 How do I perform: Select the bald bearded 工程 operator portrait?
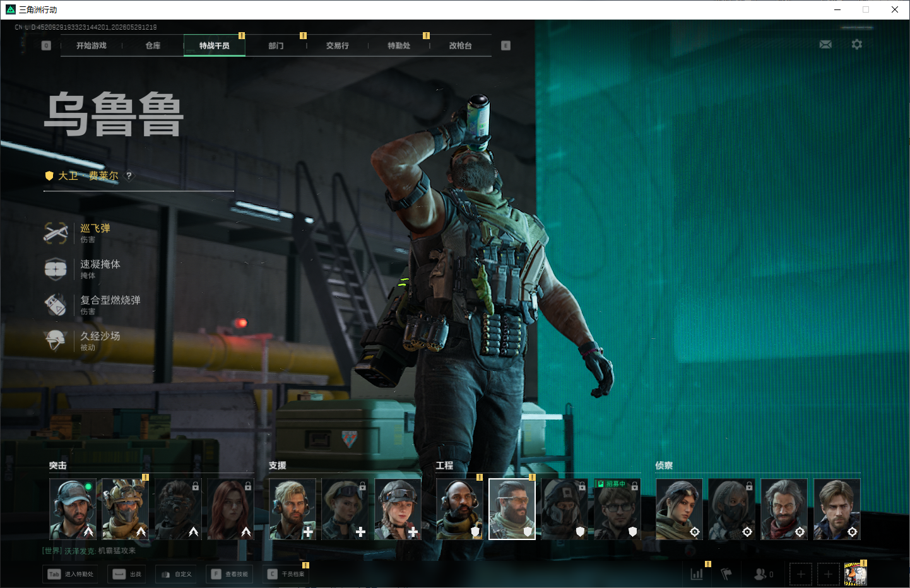tap(459, 509)
